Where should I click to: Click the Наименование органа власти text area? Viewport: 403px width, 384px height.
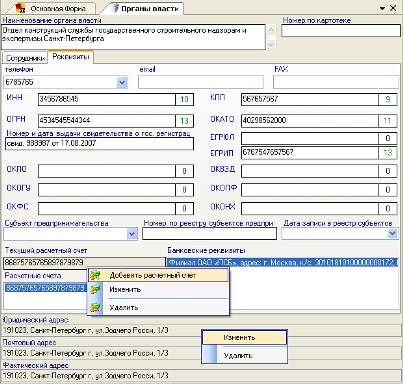coord(134,37)
